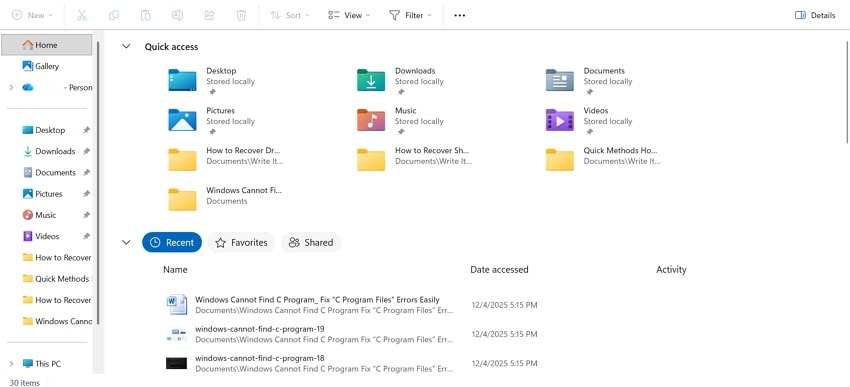
Task: Click the Name column header
Action: [x=175, y=269]
